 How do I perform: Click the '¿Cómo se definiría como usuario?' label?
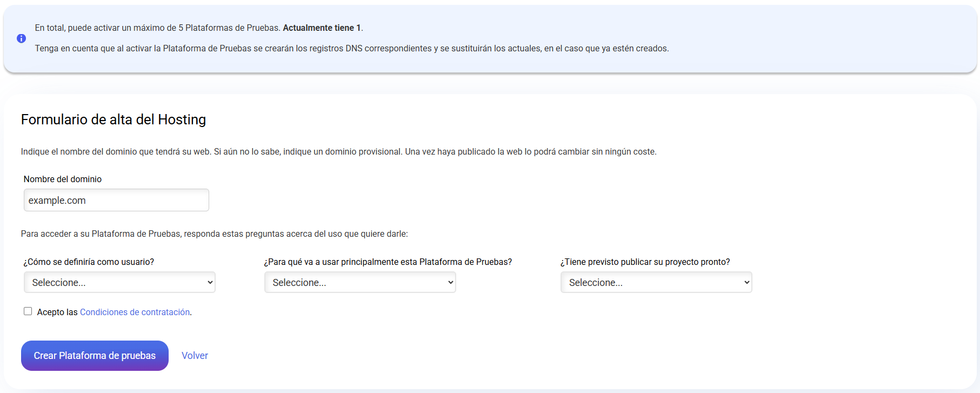click(x=89, y=262)
